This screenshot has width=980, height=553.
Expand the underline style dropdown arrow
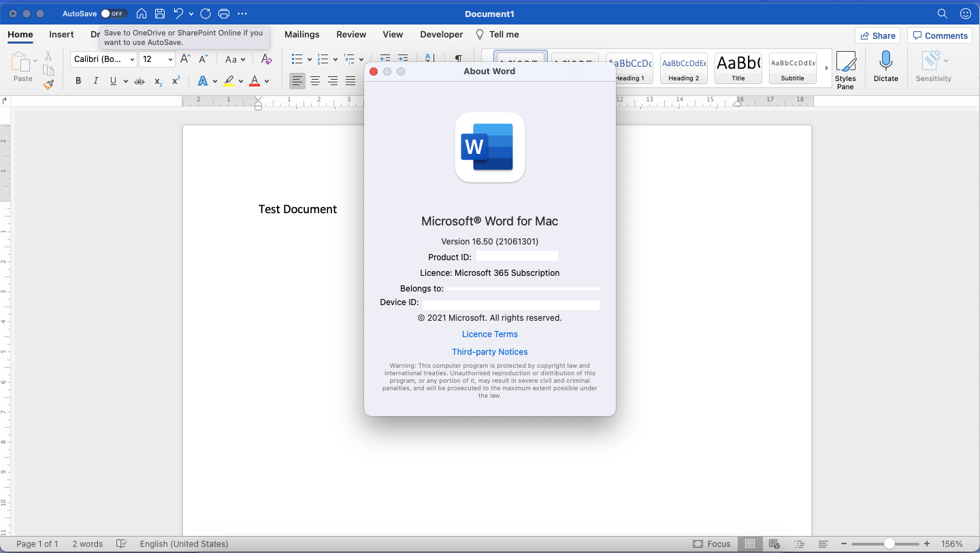[x=127, y=81]
